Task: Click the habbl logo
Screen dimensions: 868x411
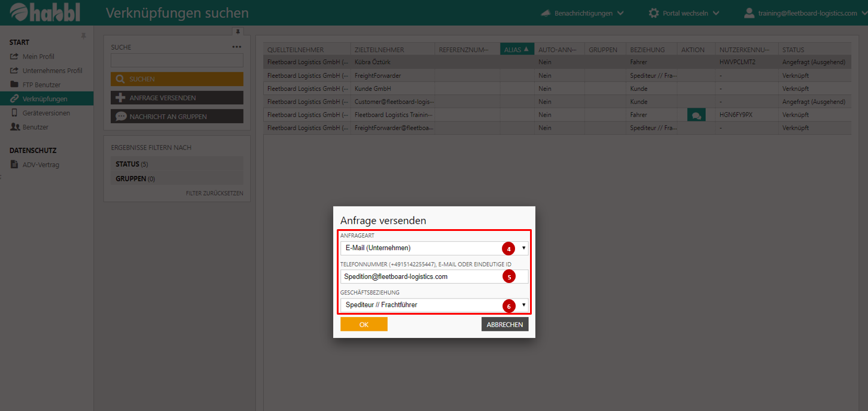Action: (45, 13)
